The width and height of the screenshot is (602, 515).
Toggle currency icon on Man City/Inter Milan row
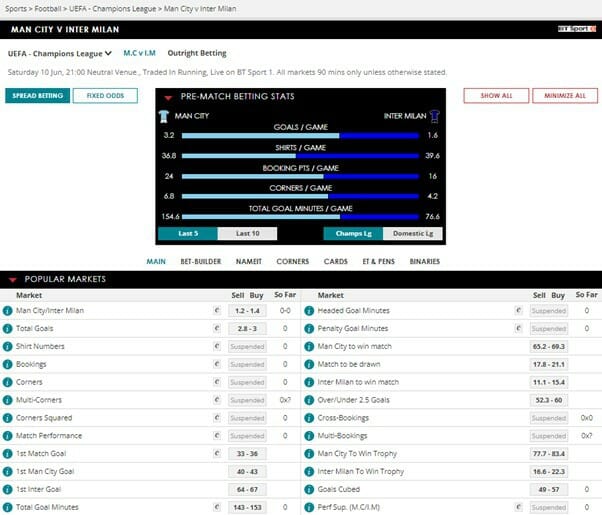point(217,310)
